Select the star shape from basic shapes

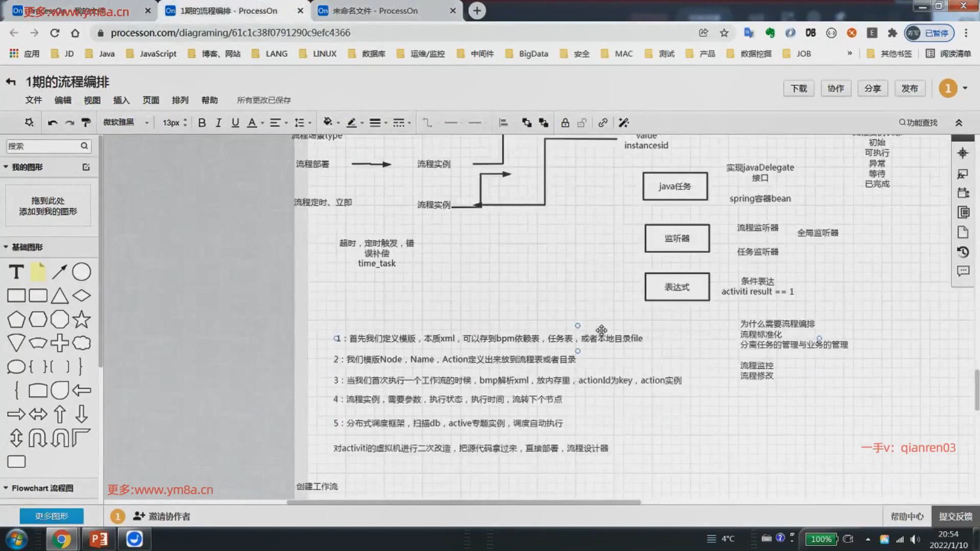tap(82, 319)
